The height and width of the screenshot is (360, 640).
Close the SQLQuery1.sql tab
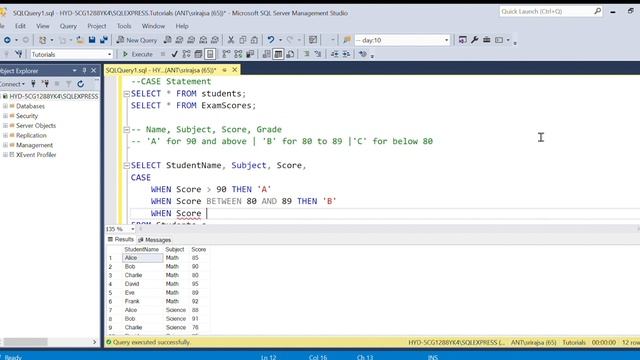[235, 70]
